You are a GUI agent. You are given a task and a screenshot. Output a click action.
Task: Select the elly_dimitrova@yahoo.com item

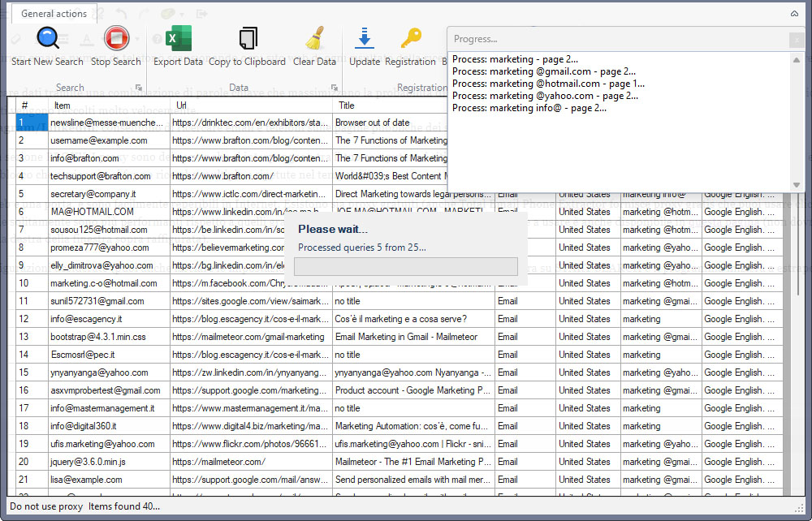click(110, 265)
